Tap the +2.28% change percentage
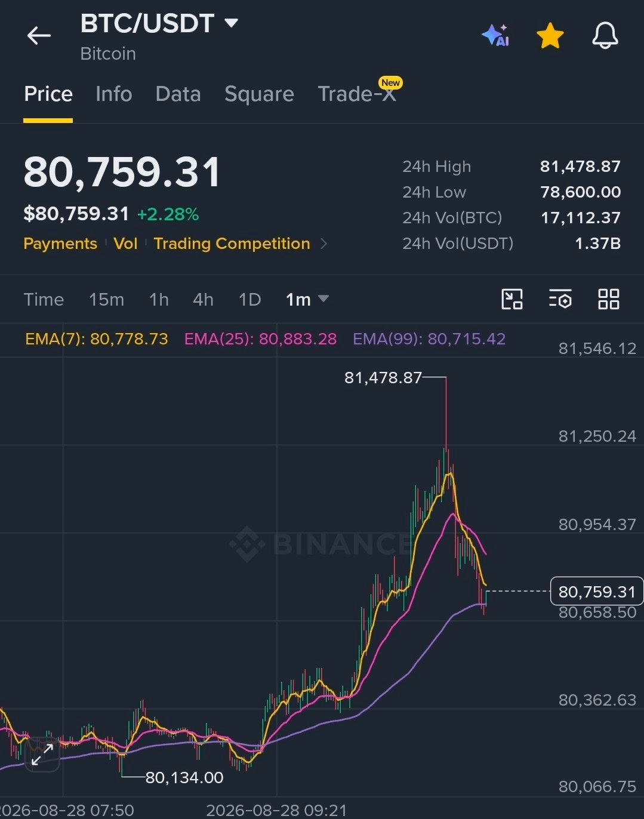The height and width of the screenshot is (819, 644). click(168, 214)
